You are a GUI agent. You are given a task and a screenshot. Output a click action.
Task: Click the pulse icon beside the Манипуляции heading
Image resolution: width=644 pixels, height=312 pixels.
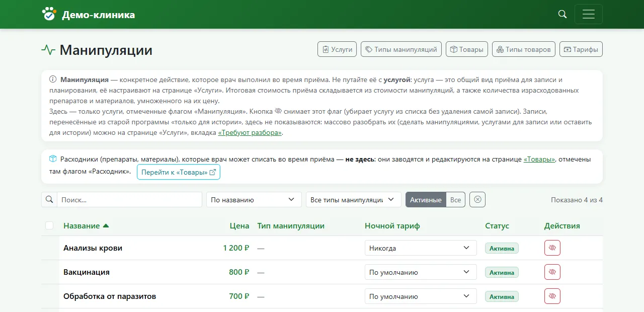click(48, 50)
